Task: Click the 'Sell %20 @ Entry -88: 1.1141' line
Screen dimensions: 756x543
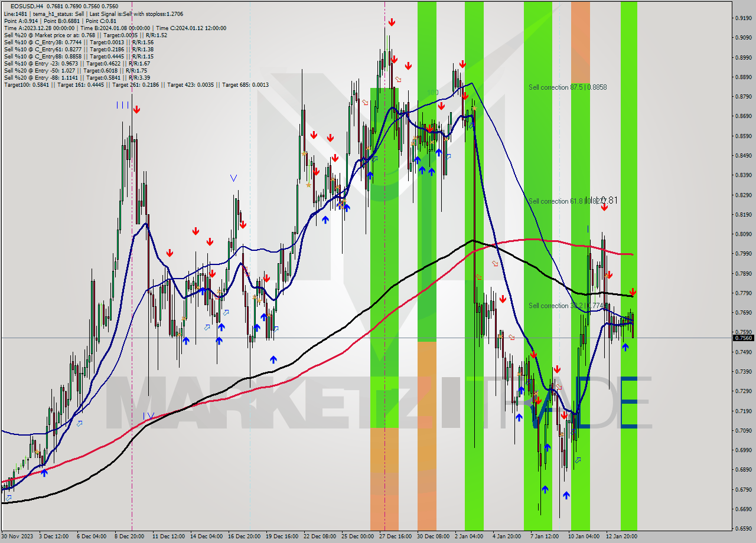Action: pos(77,77)
